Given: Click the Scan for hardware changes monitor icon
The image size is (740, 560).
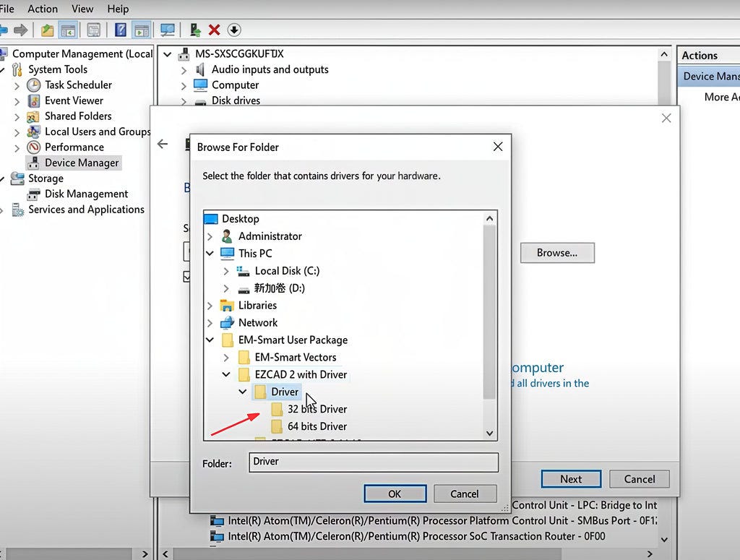Looking at the screenshot, I should pyautogui.click(x=168, y=30).
